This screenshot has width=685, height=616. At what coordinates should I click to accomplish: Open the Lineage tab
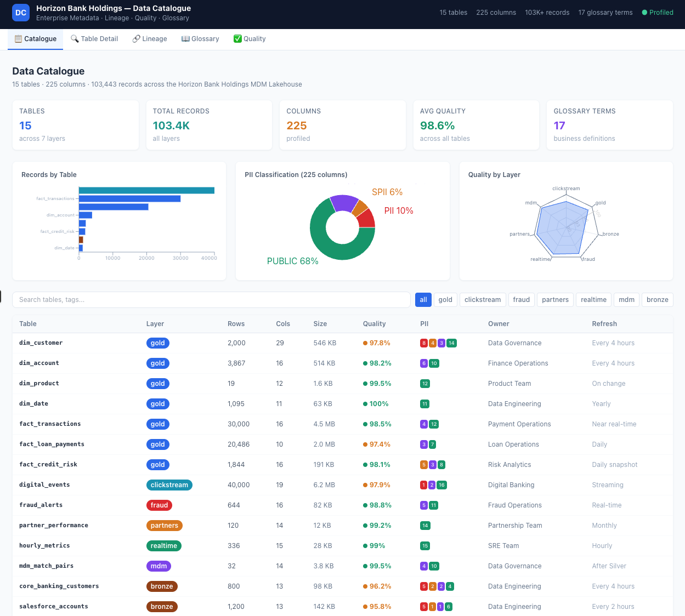[150, 39]
